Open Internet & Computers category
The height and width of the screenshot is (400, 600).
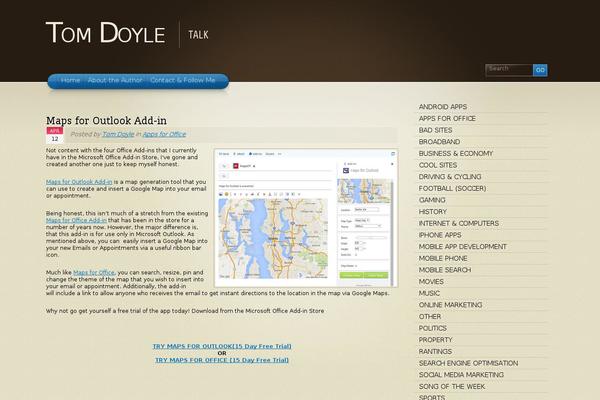459,224
